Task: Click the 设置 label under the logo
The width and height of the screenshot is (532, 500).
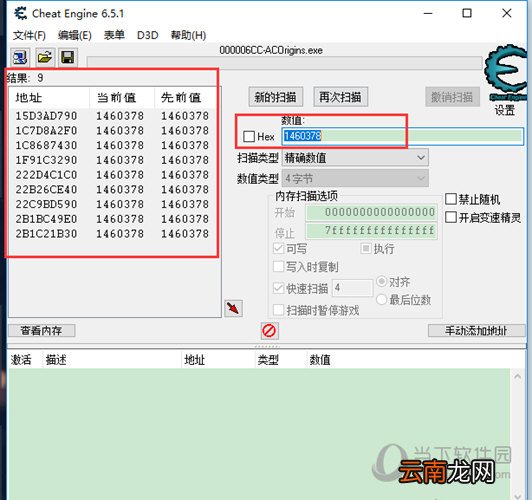Action: 505,110
